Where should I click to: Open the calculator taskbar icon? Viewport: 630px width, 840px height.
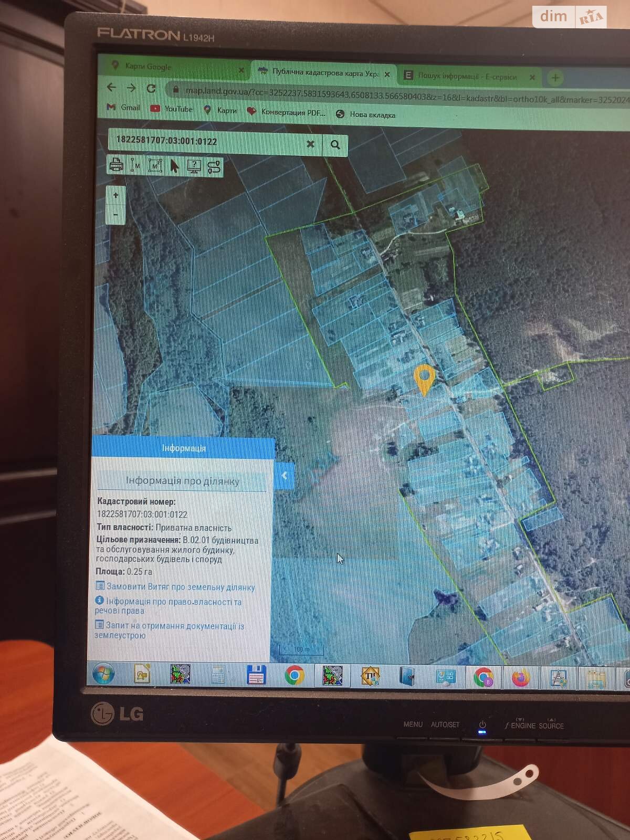(218, 674)
